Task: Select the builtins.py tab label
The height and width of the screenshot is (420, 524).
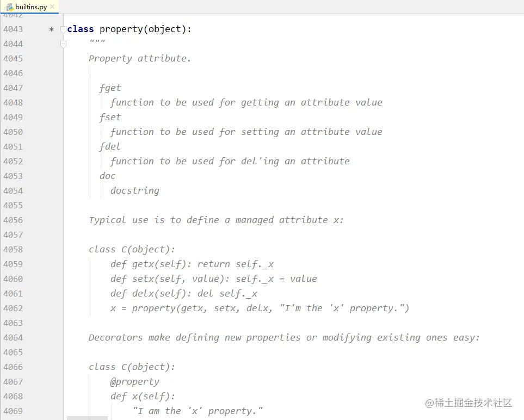Action: [31, 7]
